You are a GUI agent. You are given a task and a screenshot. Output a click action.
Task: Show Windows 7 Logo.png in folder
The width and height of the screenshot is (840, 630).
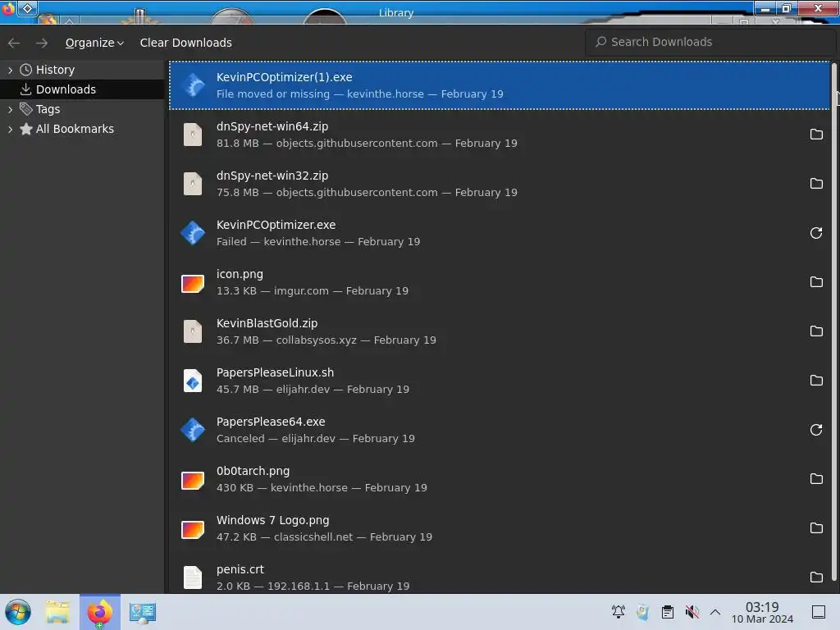[x=816, y=528]
